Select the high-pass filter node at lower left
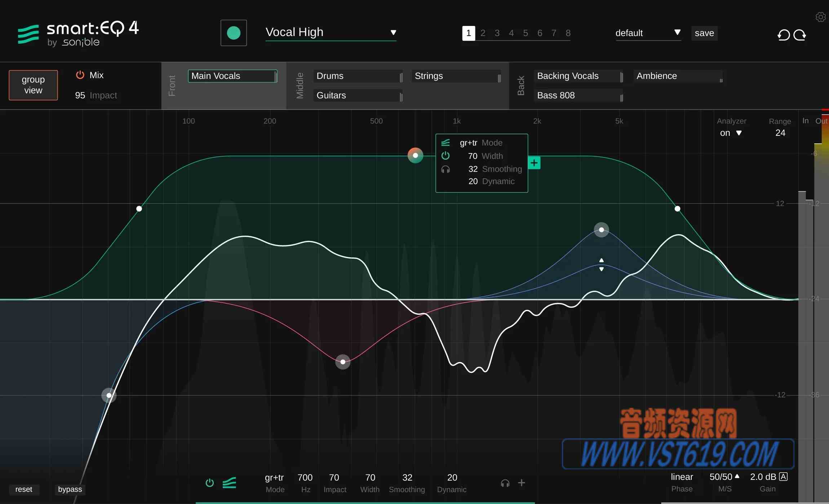 (109, 395)
